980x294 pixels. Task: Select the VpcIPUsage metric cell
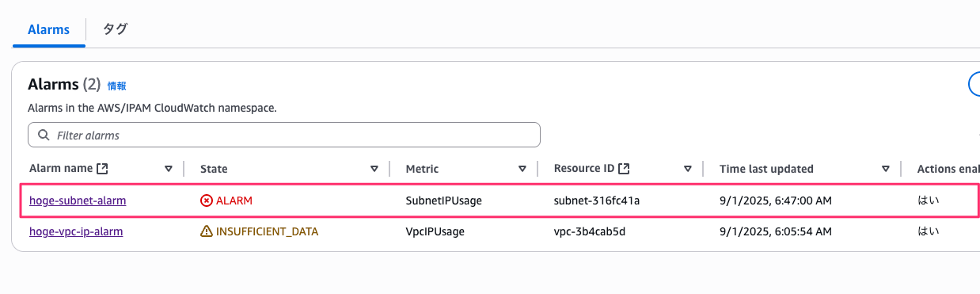(x=435, y=231)
